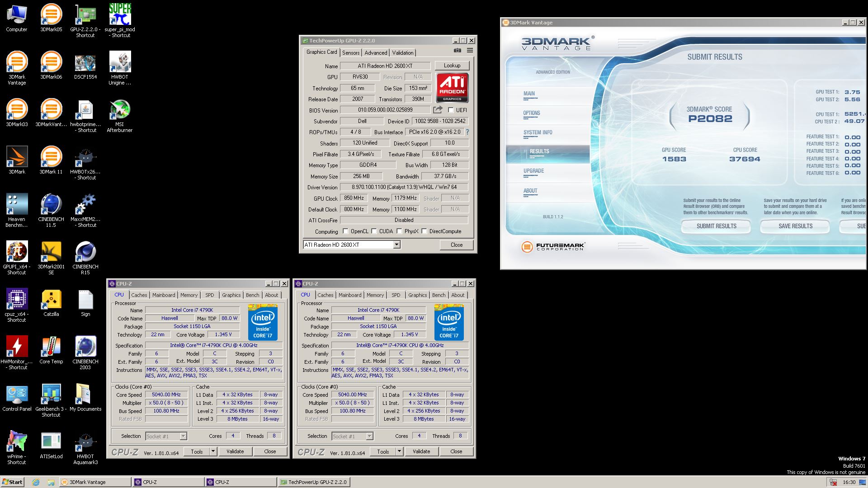Select SYSTEM INFO in 3DMark Vantage menu
868x488 pixels.
coord(538,132)
